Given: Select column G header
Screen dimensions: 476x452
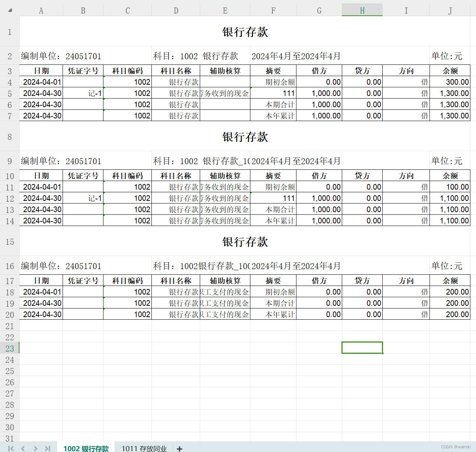Looking at the screenshot, I should click(319, 10).
